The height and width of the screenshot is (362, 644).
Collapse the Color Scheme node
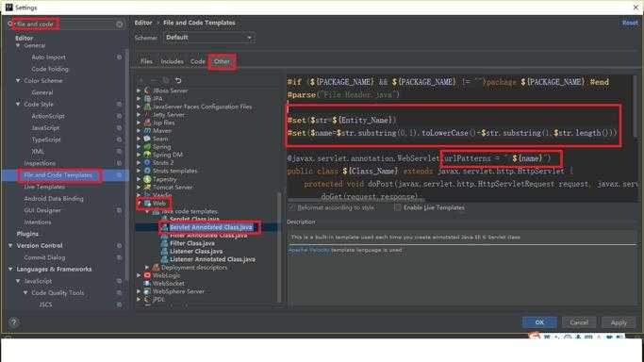click(18, 80)
